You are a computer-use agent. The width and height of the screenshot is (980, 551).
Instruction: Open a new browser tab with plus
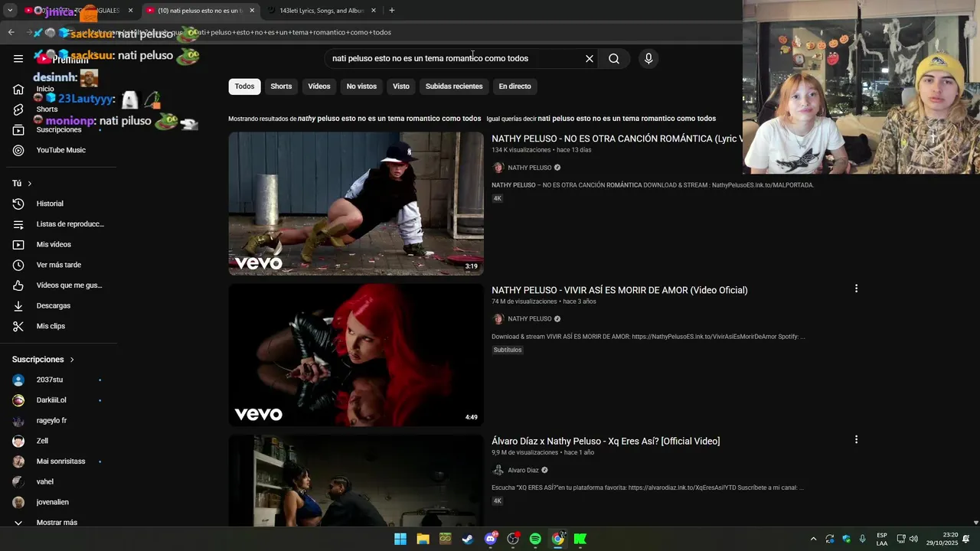pyautogui.click(x=392, y=11)
